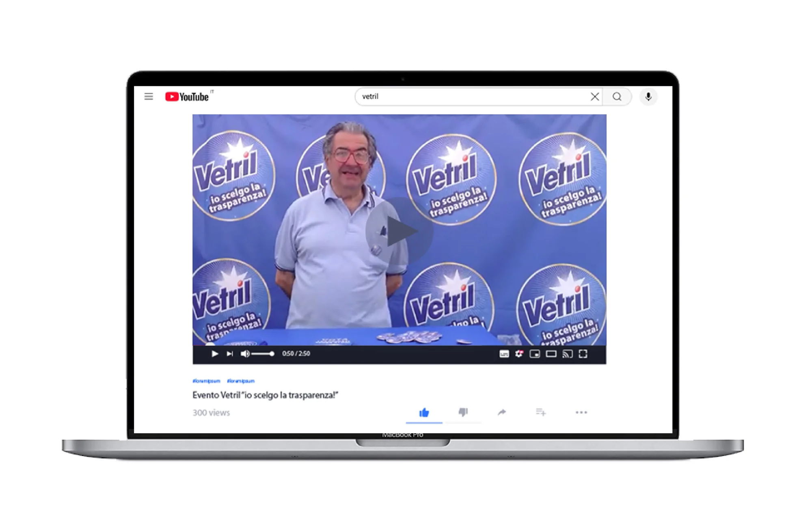Share the video using the arrow icon
Image resolution: width=812 pixels, height=516 pixels.
(x=502, y=412)
